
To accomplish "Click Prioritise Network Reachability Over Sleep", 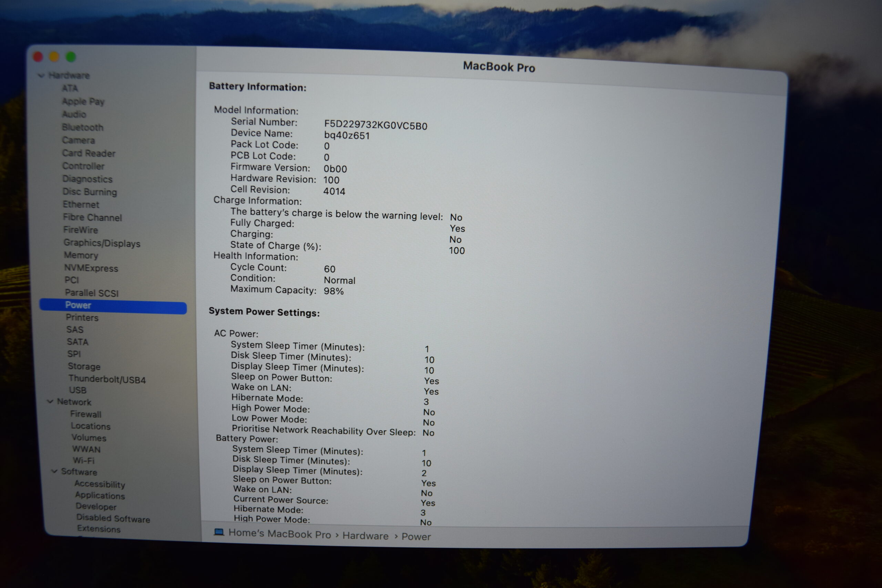I will (x=324, y=431).
